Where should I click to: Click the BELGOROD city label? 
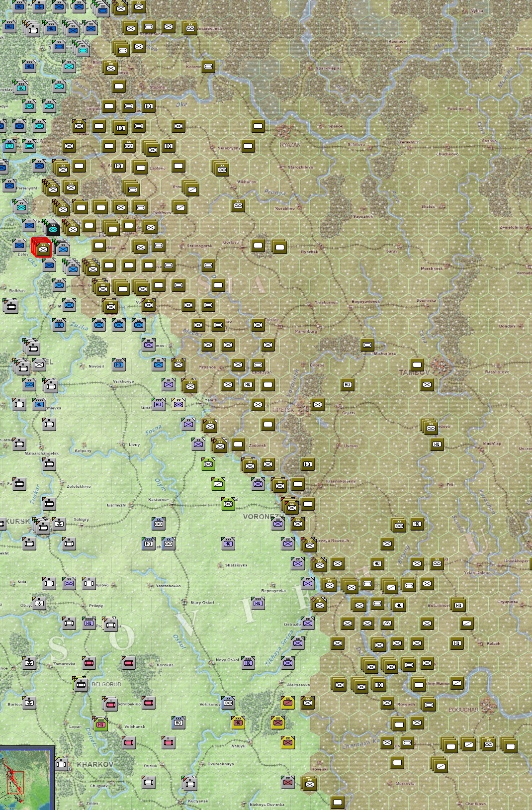(x=106, y=684)
